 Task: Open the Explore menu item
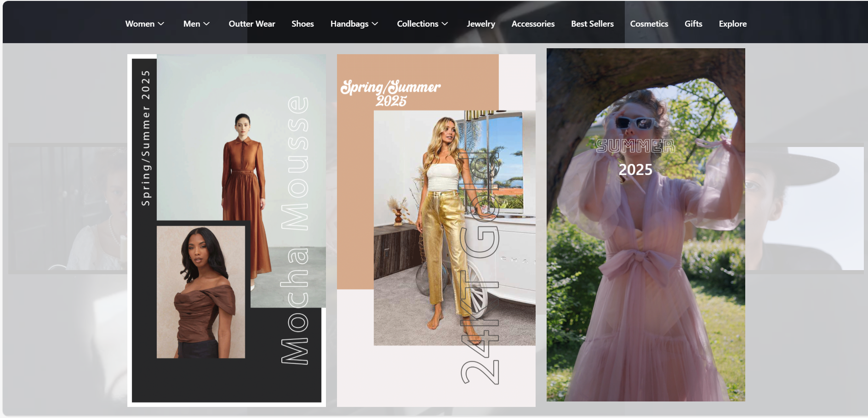click(x=732, y=24)
